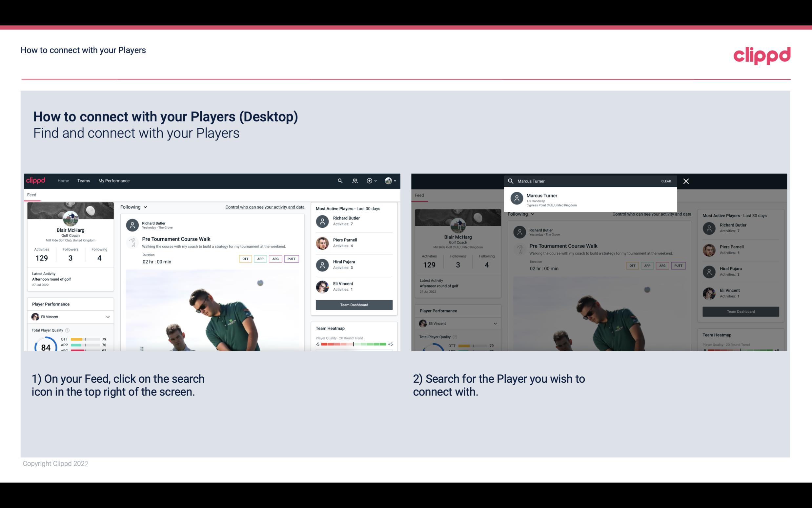812x508 pixels.
Task: Click the clear search icon (X)
Action: (x=687, y=181)
